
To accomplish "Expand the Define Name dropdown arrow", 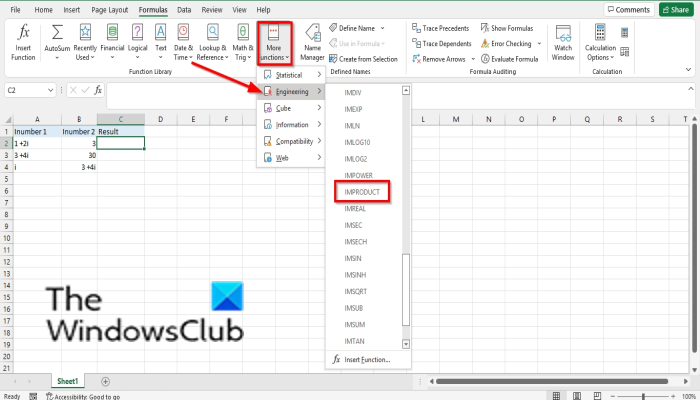I will [383, 28].
